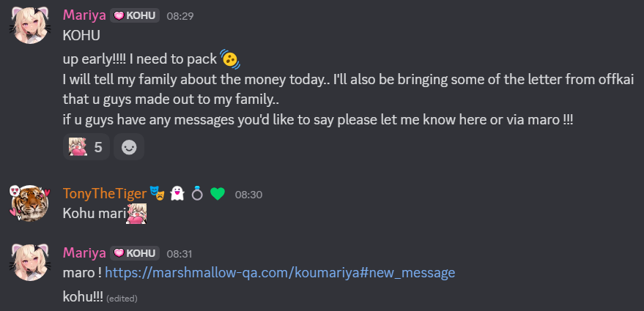Click Mariya's username on the 08:29 message
Screen dimensions: 644x311
point(84,15)
